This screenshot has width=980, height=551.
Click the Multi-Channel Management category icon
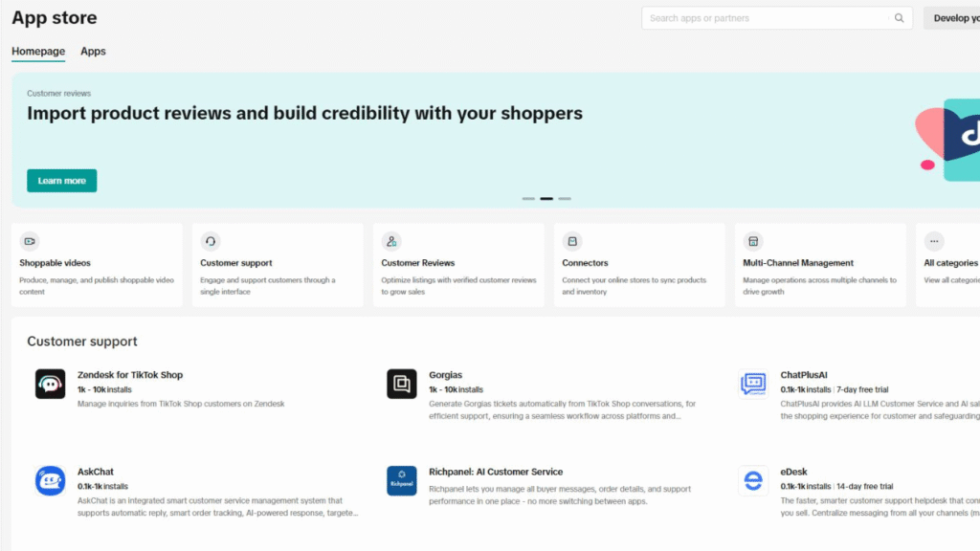tap(753, 241)
